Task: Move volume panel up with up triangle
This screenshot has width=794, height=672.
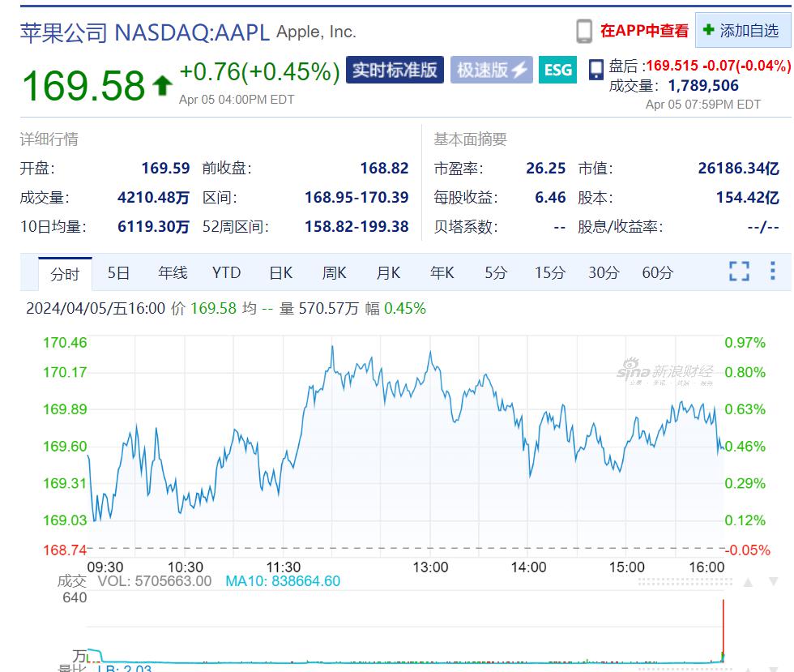Action: (748, 582)
